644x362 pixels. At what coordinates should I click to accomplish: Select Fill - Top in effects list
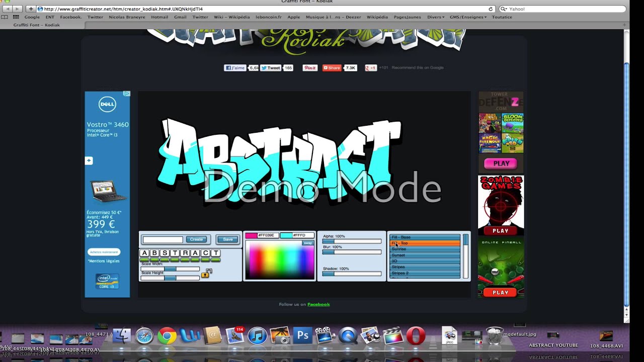click(x=425, y=243)
